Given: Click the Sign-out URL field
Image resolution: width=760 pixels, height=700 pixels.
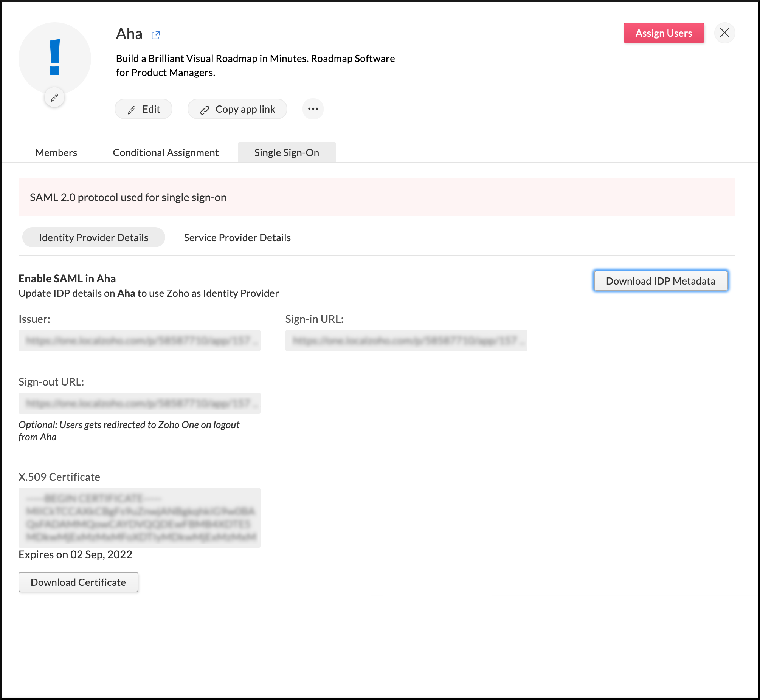Looking at the screenshot, I should (x=140, y=403).
